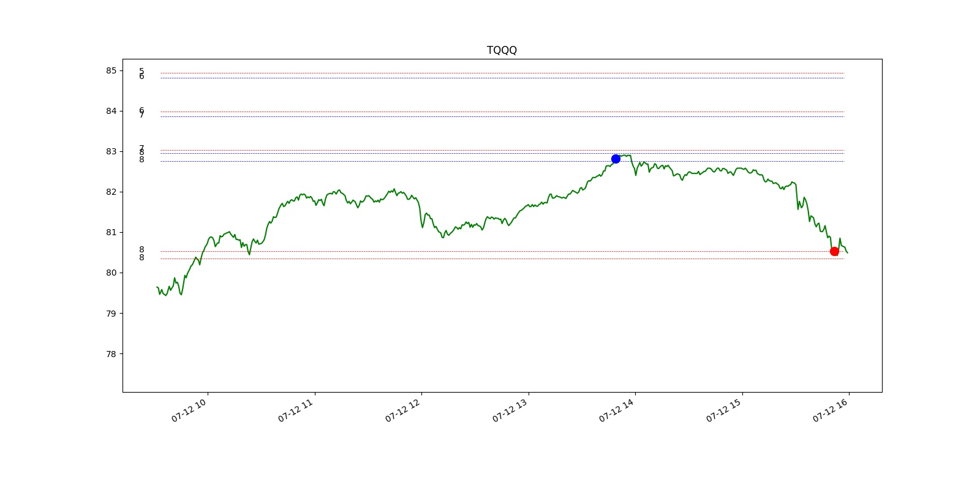
Task: Click the TQQQ chart title
Action: click(502, 50)
